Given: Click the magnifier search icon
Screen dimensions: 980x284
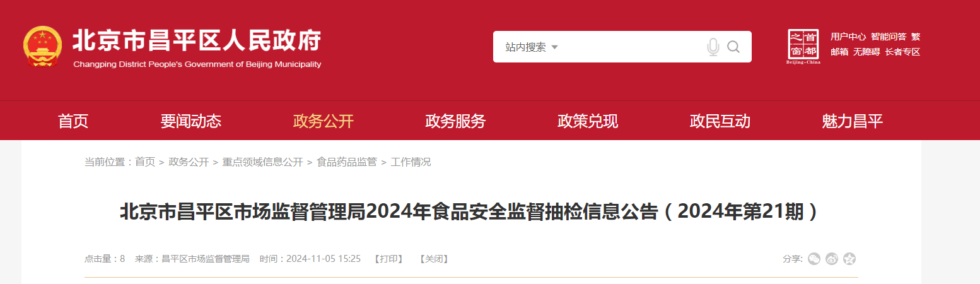Looking at the screenshot, I should click(x=733, y=47).
